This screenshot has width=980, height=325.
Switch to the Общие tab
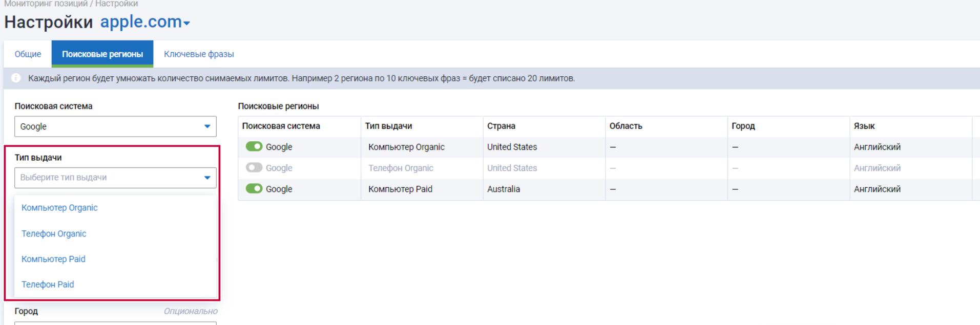coord(28,54)
